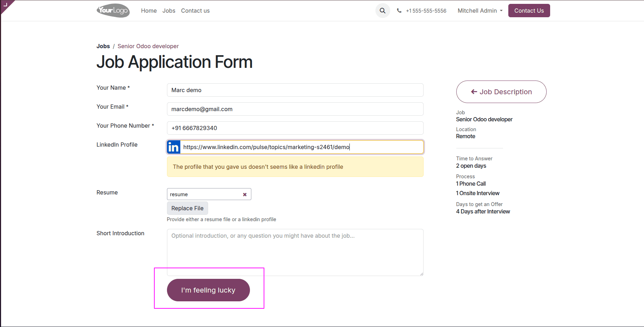Click the 'Your Name' field label
644x327 pixels.
[x=113, y=88]
